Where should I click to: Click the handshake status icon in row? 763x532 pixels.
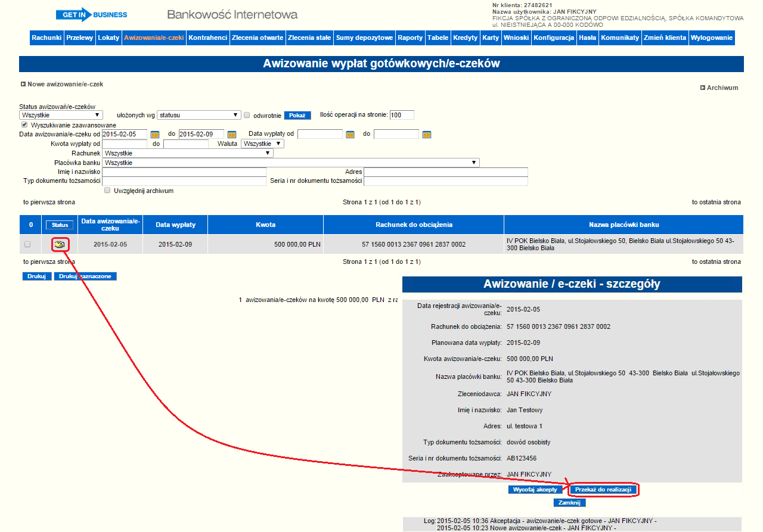[60, 244]
